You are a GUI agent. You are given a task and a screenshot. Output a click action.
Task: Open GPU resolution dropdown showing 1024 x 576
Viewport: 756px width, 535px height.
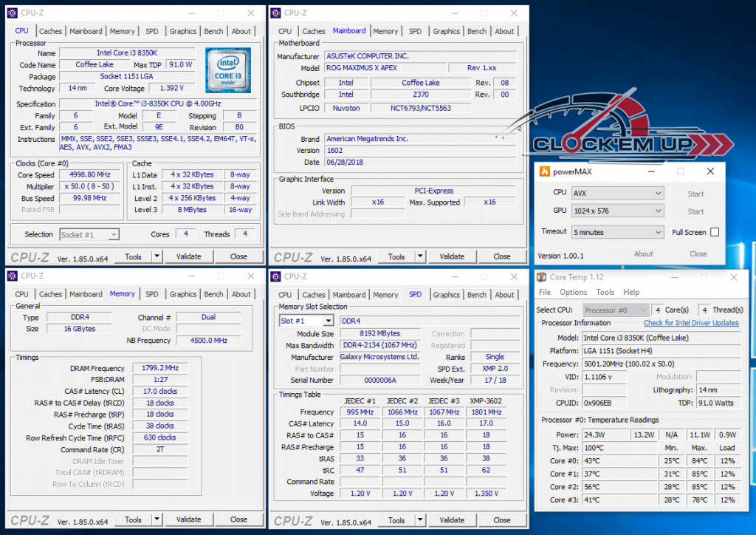[618, 211]
